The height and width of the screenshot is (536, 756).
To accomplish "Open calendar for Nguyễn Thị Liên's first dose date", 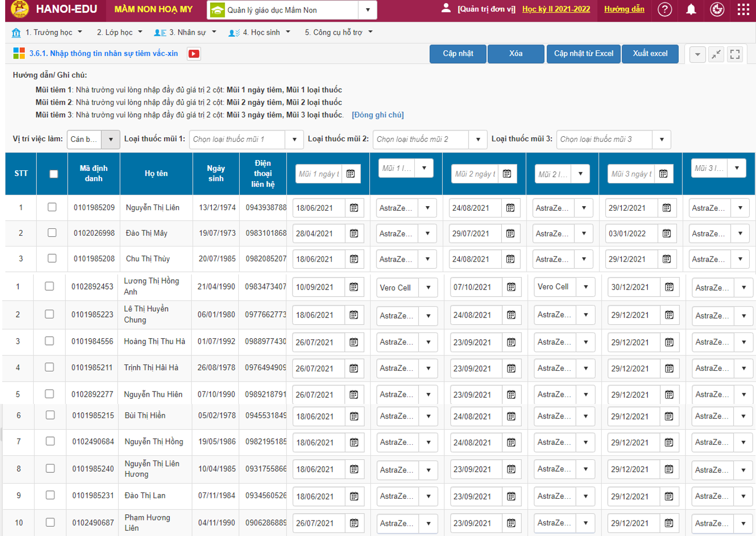I will tap(354, 208).
